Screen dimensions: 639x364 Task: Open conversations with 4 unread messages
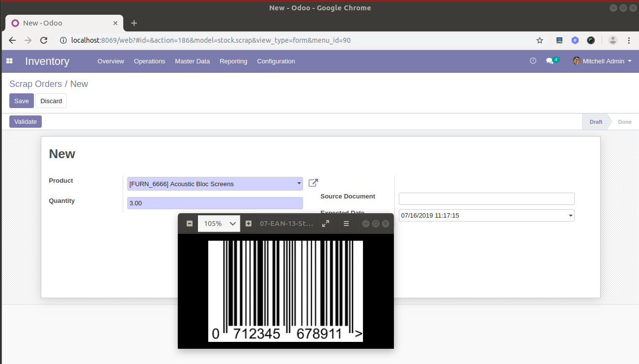(552, 61)
